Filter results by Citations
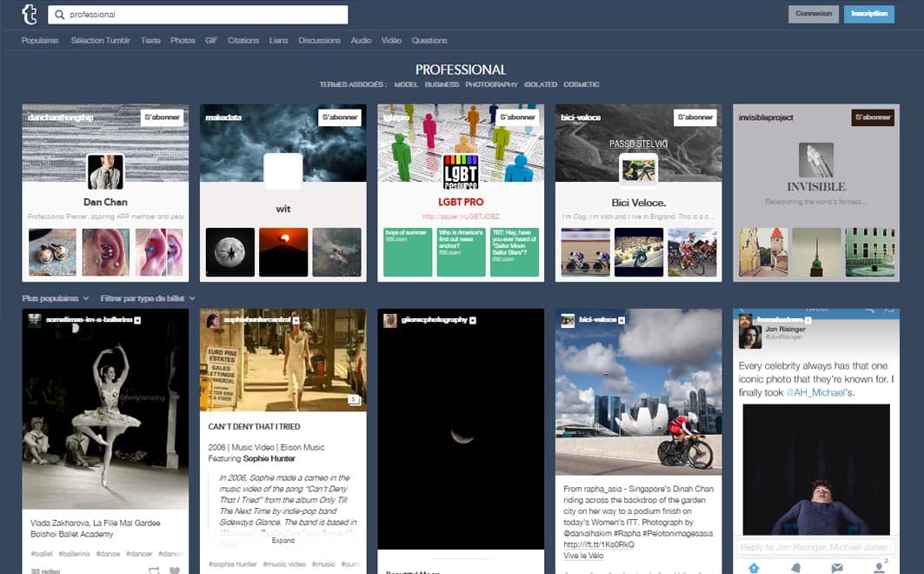The image size is (924, 574). (x=243, y=41)
